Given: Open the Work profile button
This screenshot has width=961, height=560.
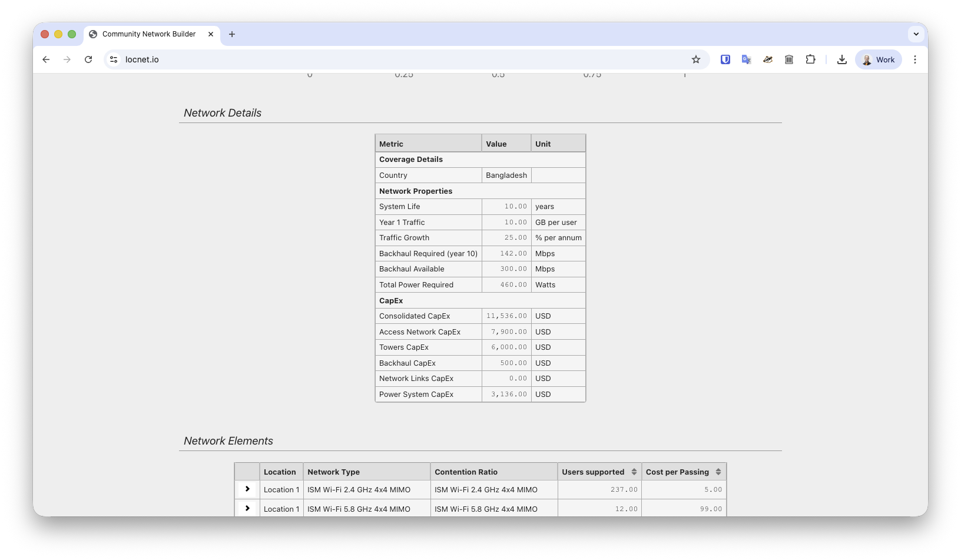Looking at the screenshot, I should (878, 59).
